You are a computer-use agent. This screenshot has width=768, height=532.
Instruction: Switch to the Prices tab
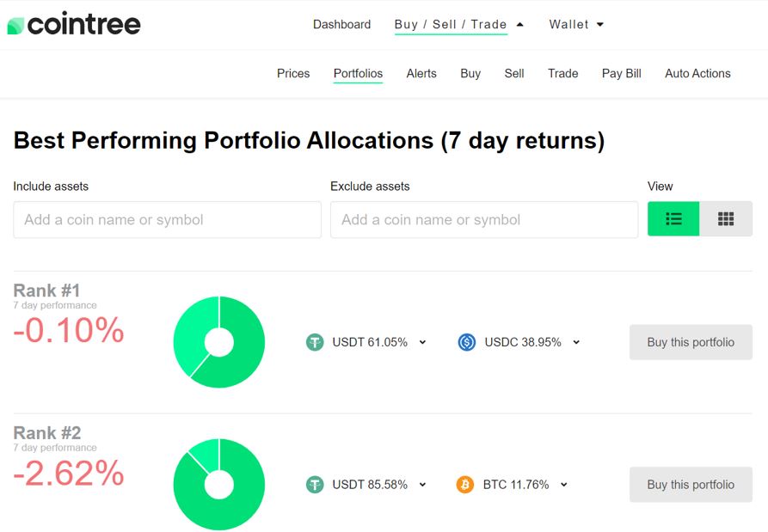tap(293, 73)
